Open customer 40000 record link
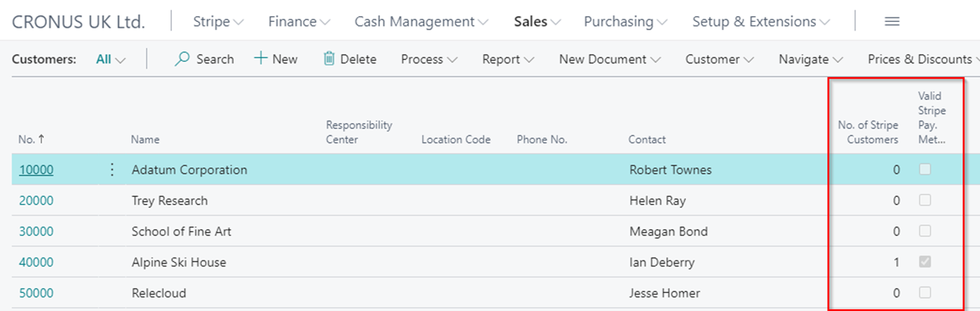980x311 pixels. tap(36, 262)
